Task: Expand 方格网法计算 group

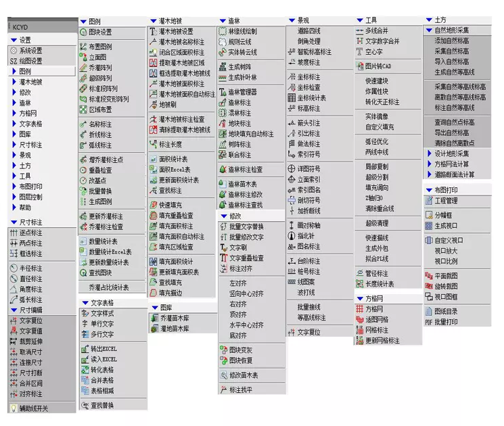Action: (x=430, y=164)
